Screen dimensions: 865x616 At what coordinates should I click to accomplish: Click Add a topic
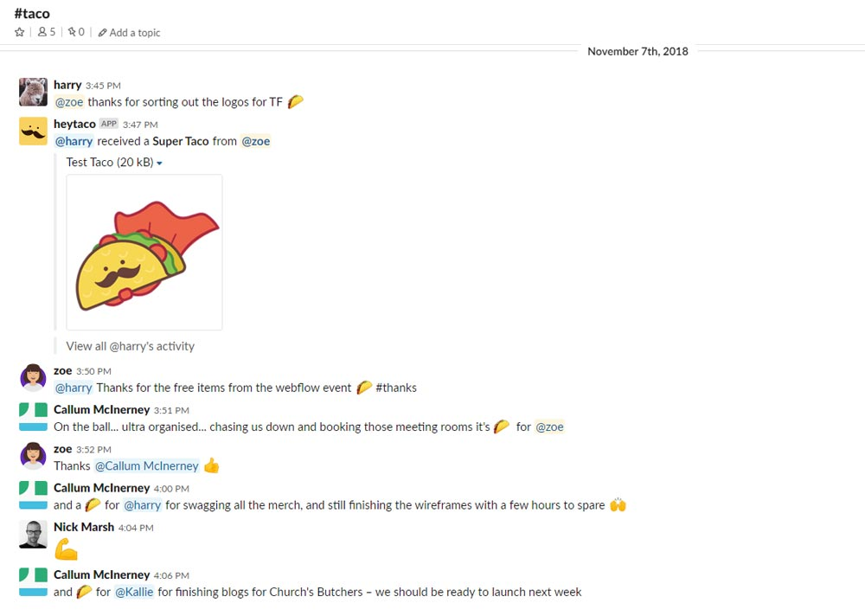pyautogui.click(x=129, y=33)
